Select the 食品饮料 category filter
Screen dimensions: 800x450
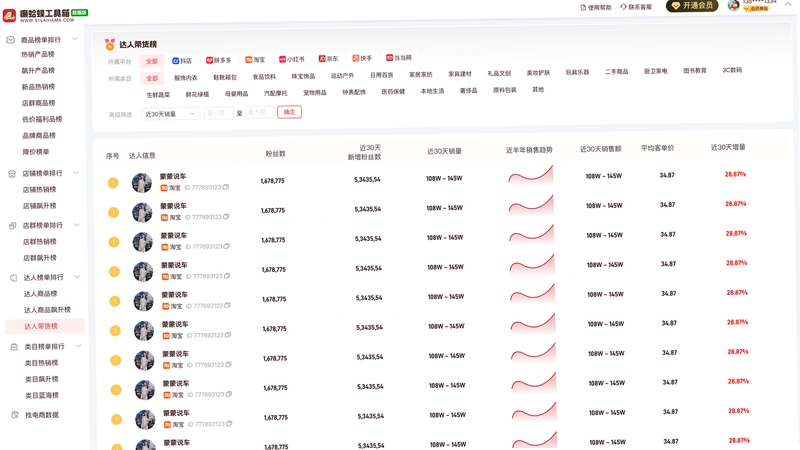(264, 77)
